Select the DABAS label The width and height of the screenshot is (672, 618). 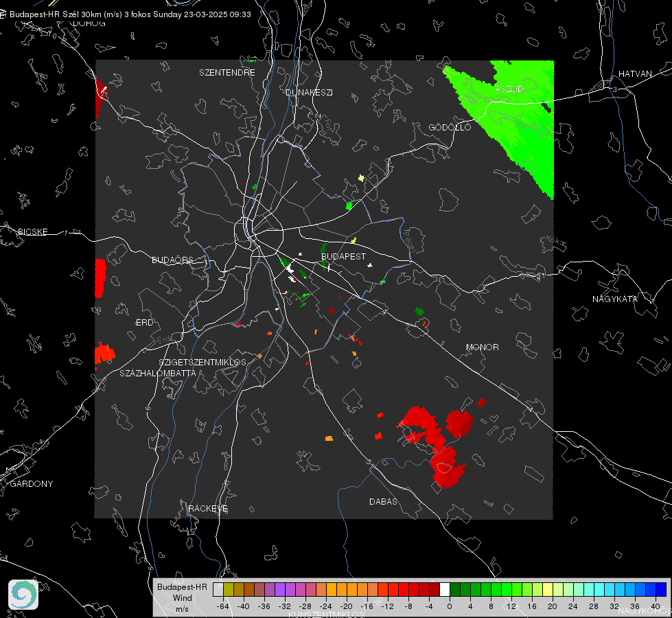click(384, 502)
